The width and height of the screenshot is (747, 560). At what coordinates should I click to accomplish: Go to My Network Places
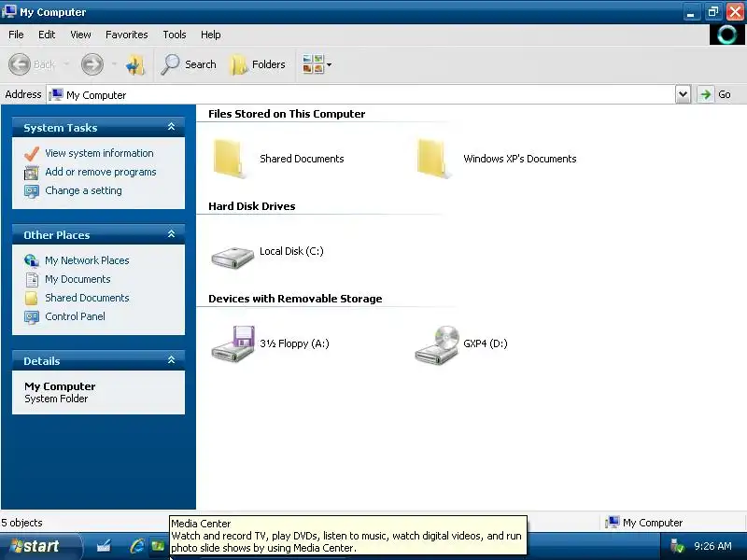(x=87, y=260)
